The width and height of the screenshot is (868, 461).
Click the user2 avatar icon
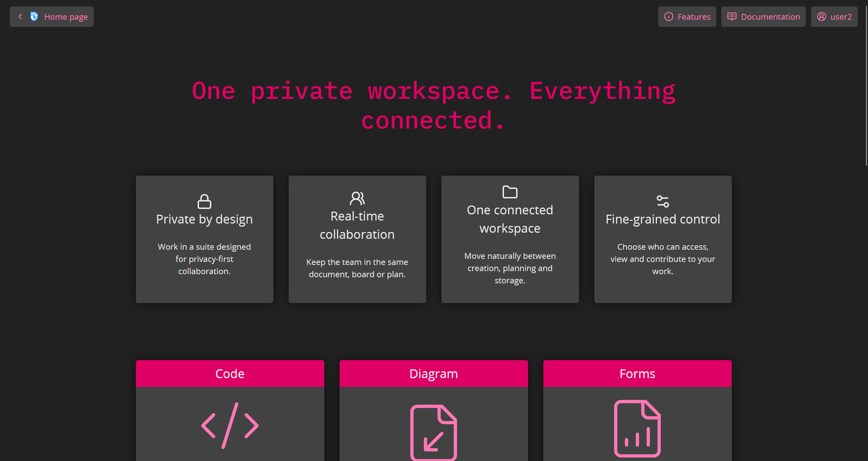point(821,17)
